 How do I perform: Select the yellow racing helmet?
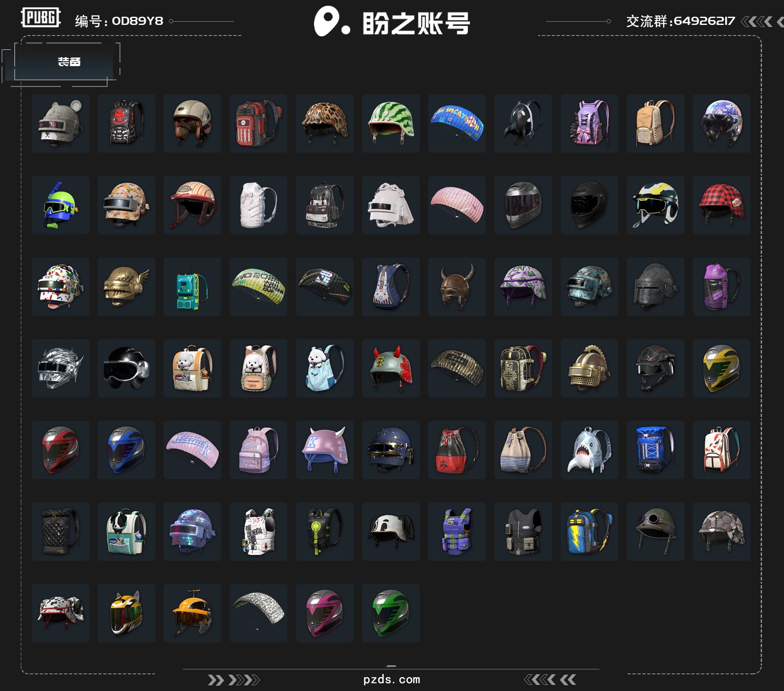tap(722, 368)
